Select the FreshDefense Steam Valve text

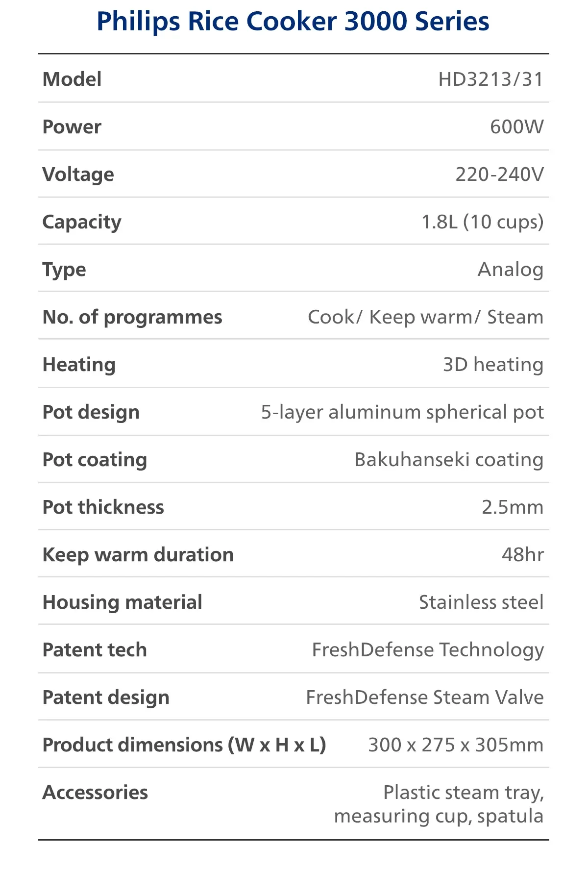click(x=424, y=697)
